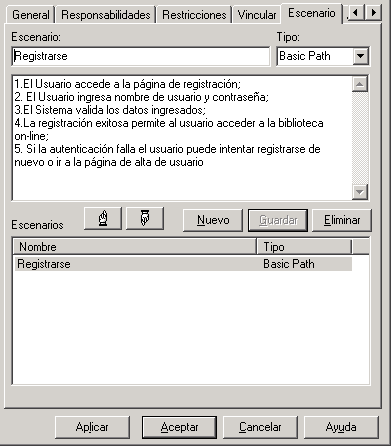
Task: Open help with the Ayuda button
Action: point(341,427)
